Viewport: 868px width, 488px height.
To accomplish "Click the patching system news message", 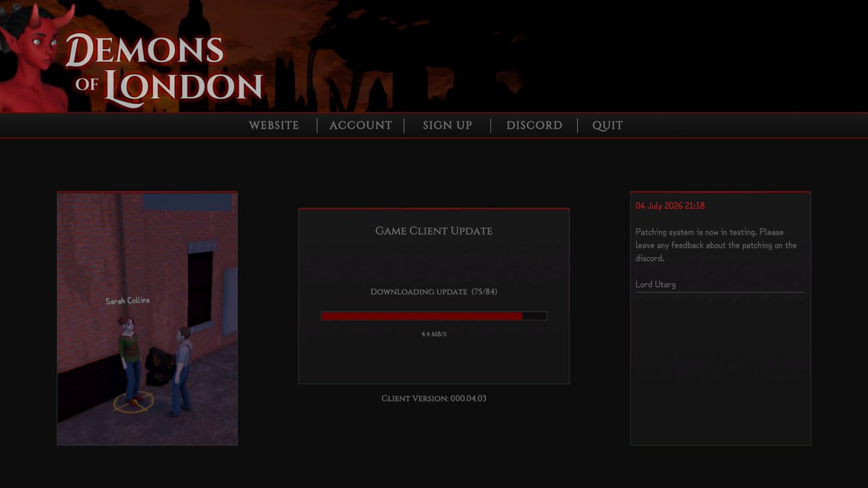I will pos(716,245).
